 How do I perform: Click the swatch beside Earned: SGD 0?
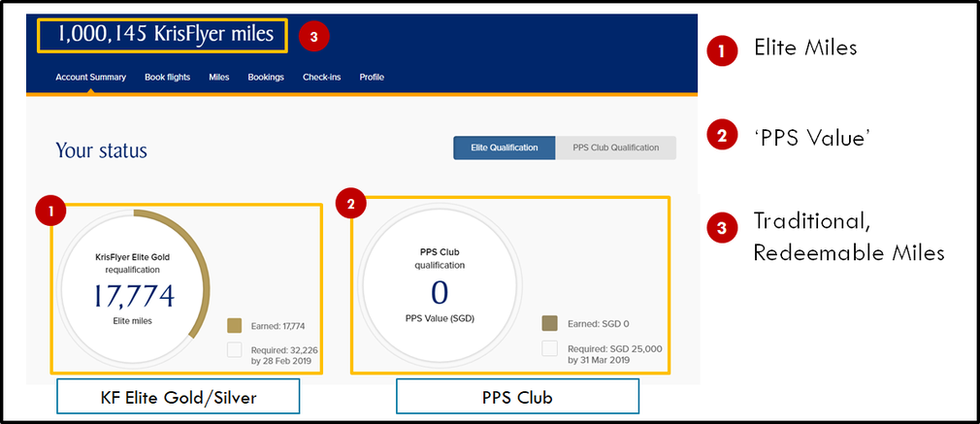click(549, 323)
